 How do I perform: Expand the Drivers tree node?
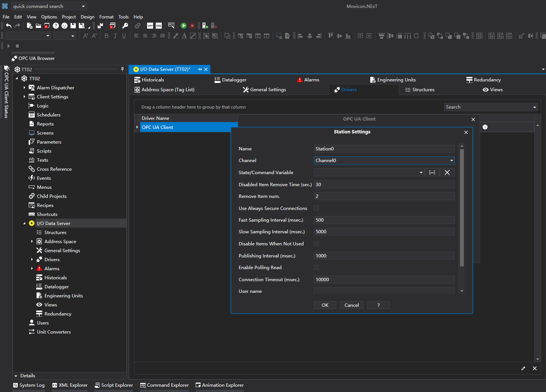point(32,259)
